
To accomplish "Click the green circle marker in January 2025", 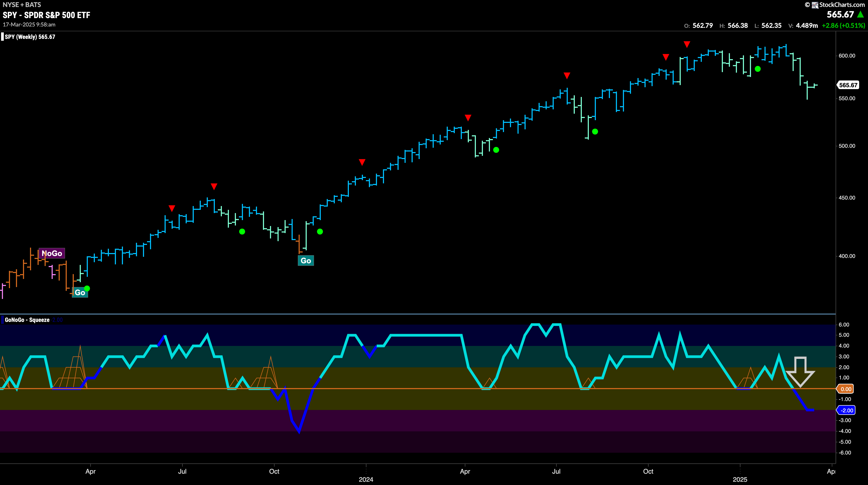I will [x=758, y=69].
